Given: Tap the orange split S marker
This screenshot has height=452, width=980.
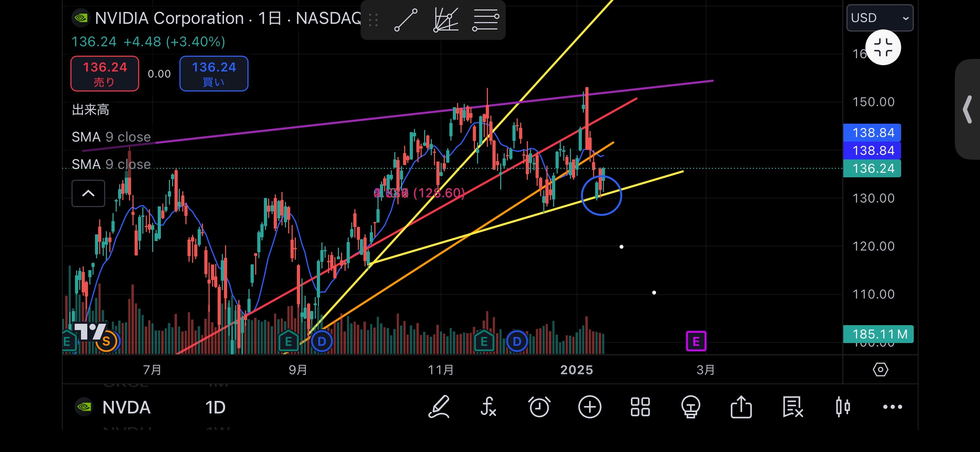Looking at the screenshot, I should (x=106, y=341).
